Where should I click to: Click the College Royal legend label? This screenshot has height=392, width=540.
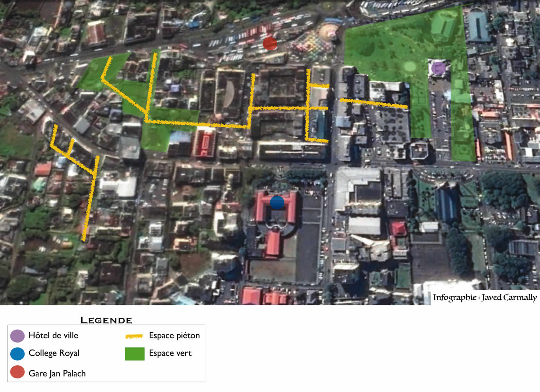point(54,353)
